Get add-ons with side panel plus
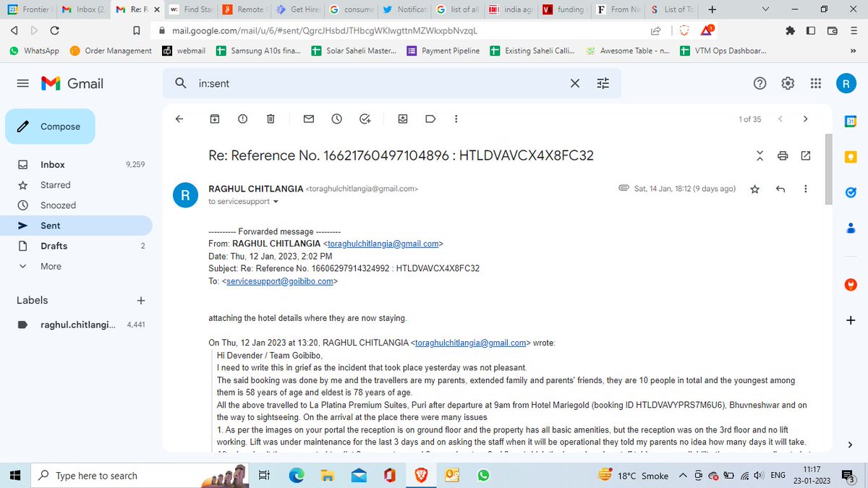 coord(851,320)
